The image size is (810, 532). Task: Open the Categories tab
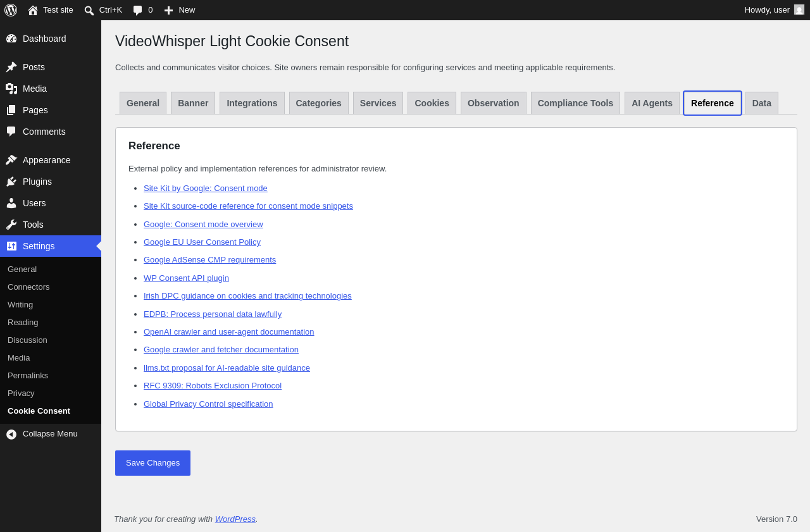[319, 103]
